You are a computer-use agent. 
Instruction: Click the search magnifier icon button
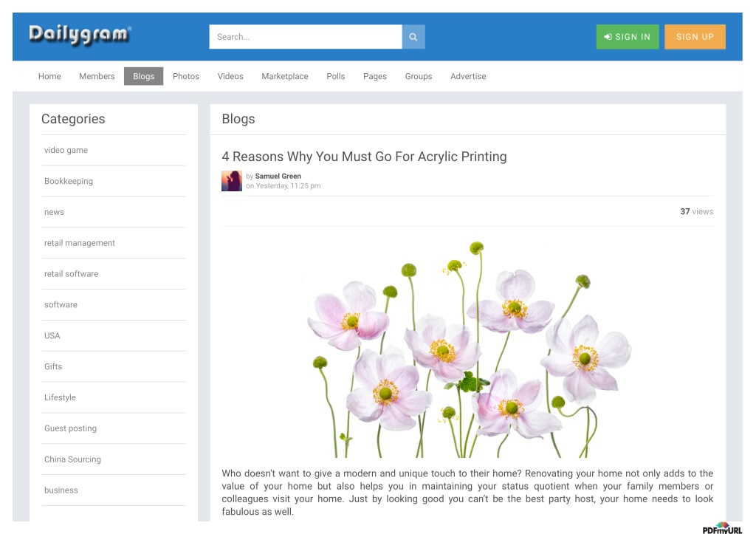(413, 37)
